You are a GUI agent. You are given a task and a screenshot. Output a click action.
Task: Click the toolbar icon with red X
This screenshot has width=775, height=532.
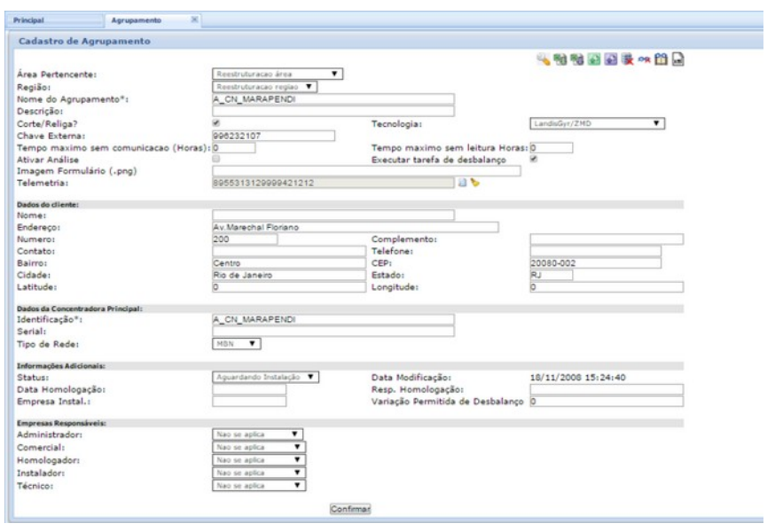[628, 59]
